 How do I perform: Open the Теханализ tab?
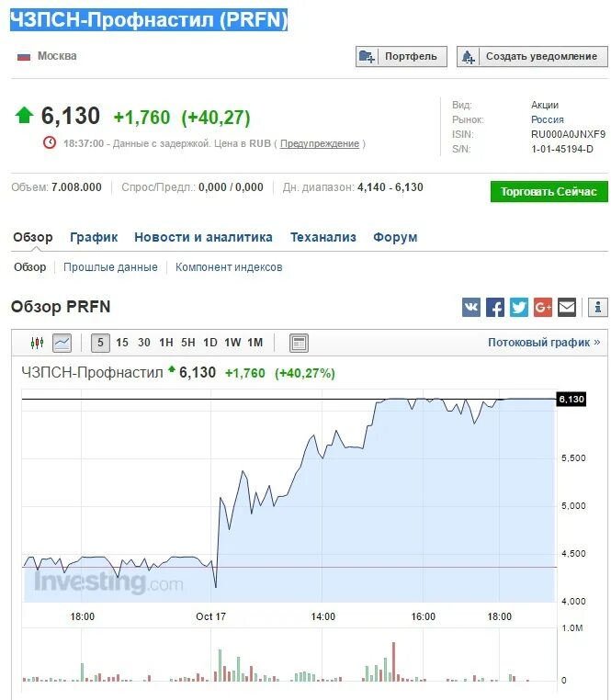[323, 237]
